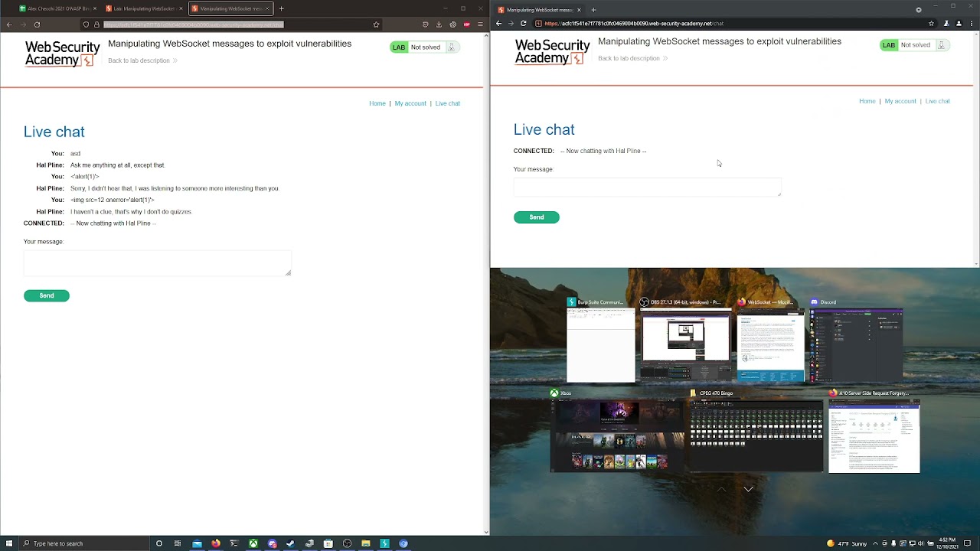
Task: Select the active Manipulating WebSocket tab in Firefox
Action: tap(231, 8)
